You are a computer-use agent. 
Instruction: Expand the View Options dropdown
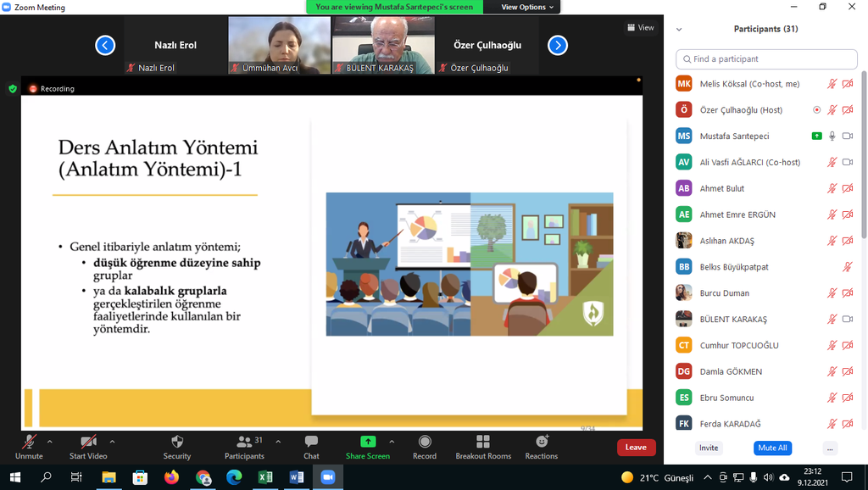click(527, 7)
